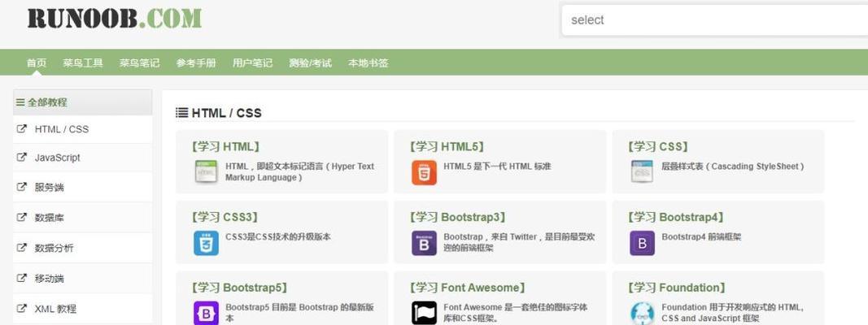Click external-link icon beside 数据库
This screenshot has width=868, height=325.
(22, 217)
